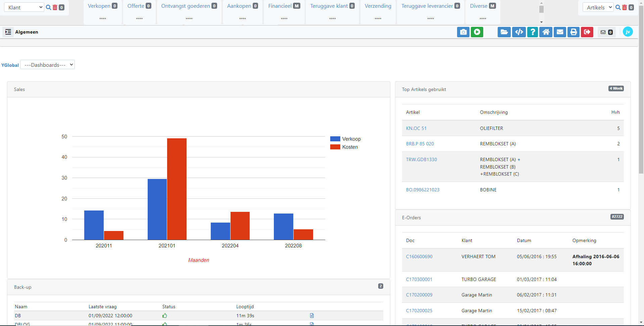Toggle the sidebar menu icon beside Algemeen
The image size is (644, 326).
(8, 32)
